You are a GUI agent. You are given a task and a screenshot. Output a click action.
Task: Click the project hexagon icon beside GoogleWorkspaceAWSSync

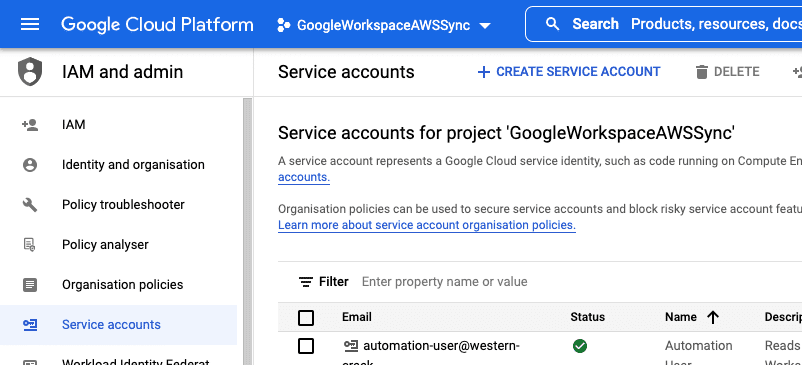click(283, 25)
